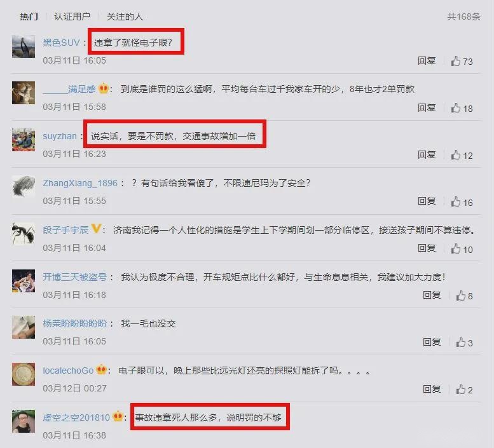494x448 pixels.
Task: Click the crown badge beside 满足感
Action: 104,88
